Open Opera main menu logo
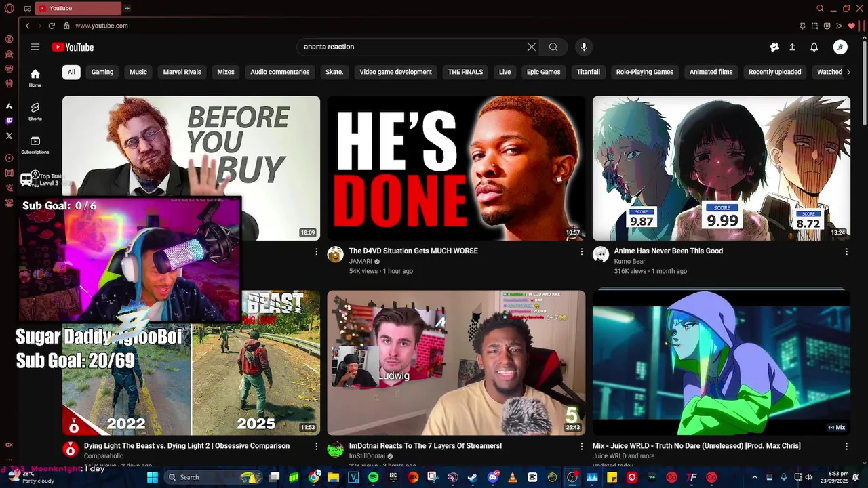Screen dimensions: 868x488 click(x=9, y=8)
